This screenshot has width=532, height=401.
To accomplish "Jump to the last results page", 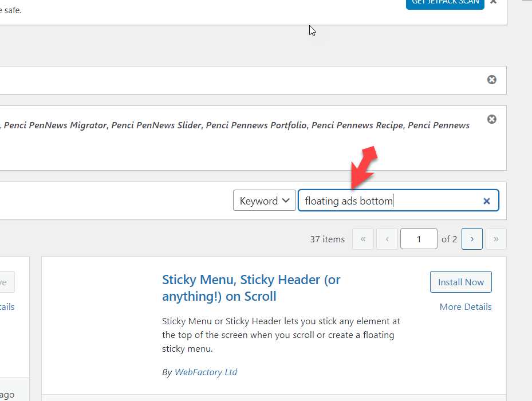I will point(496,239).
